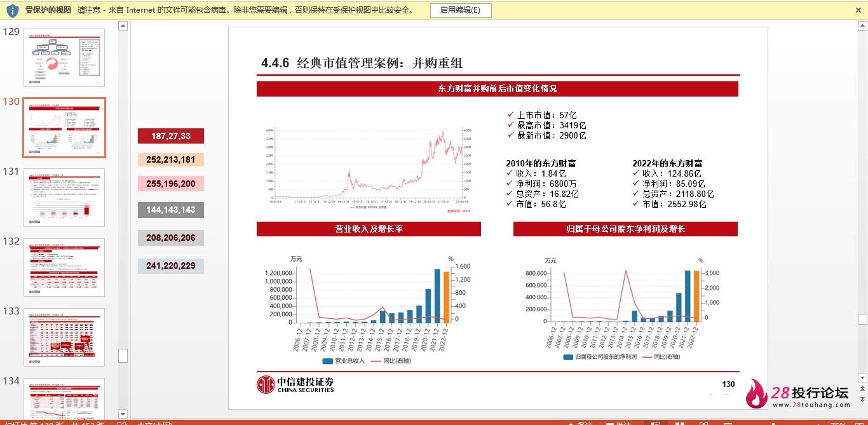
Task: Select slide 130 thumbnail
Action: tap(64, 127)
